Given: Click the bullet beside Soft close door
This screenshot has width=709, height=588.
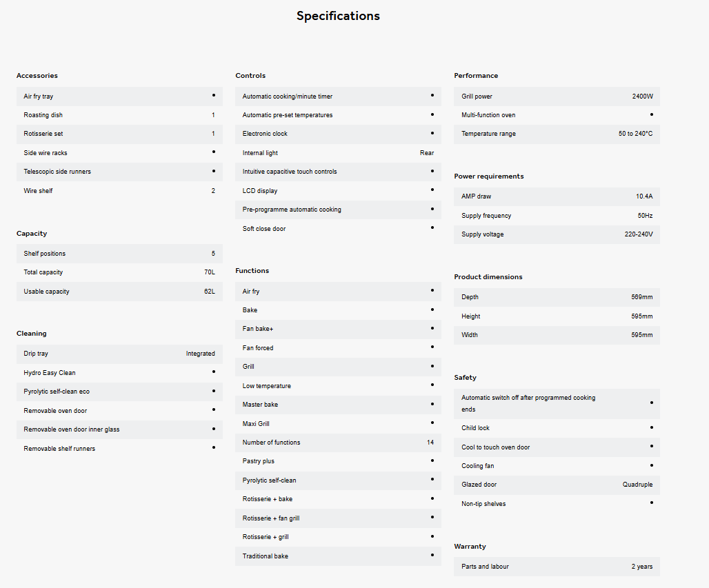Looking at the screenshot, I should click(x=432, y=227).
